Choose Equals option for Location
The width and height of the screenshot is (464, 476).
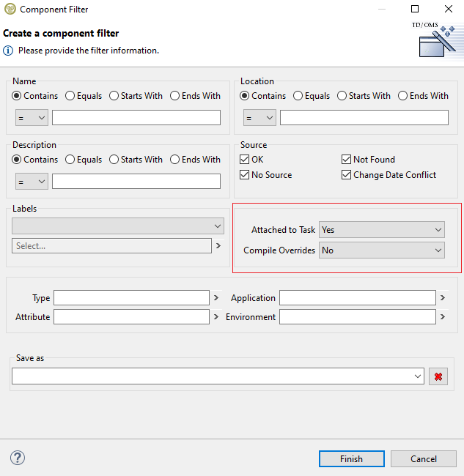(x=298, y=96)
